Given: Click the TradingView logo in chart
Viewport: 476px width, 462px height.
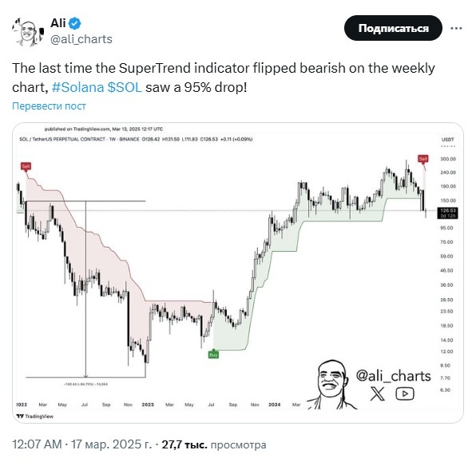Looking at the screenshot, I should [x=35, y=416].
